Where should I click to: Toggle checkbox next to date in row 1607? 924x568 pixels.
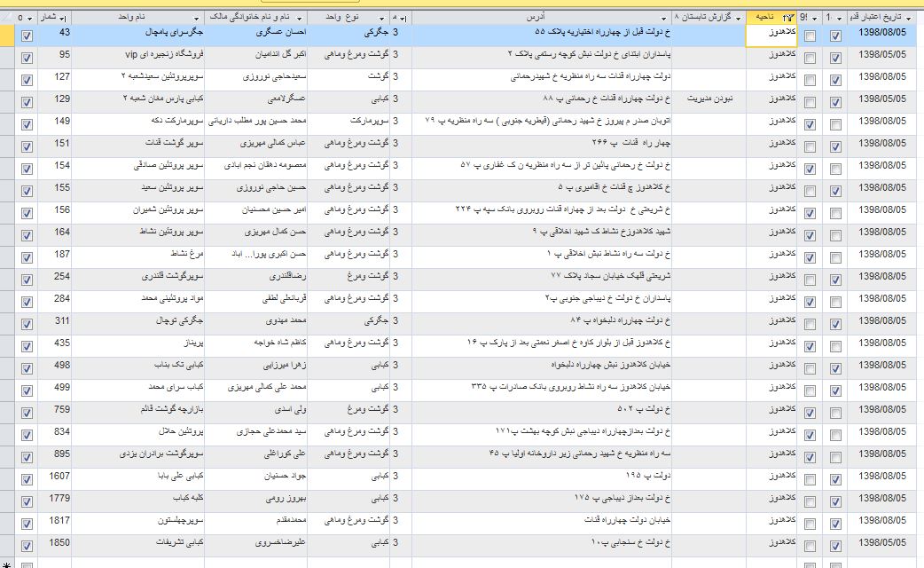click(835, 480)
